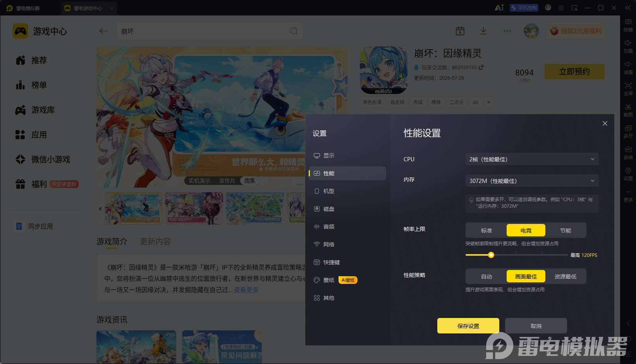The height and width of the screenshot is (364, 636).
Task: Click the frame rate limit slider handle
Action: pos(491,255)
